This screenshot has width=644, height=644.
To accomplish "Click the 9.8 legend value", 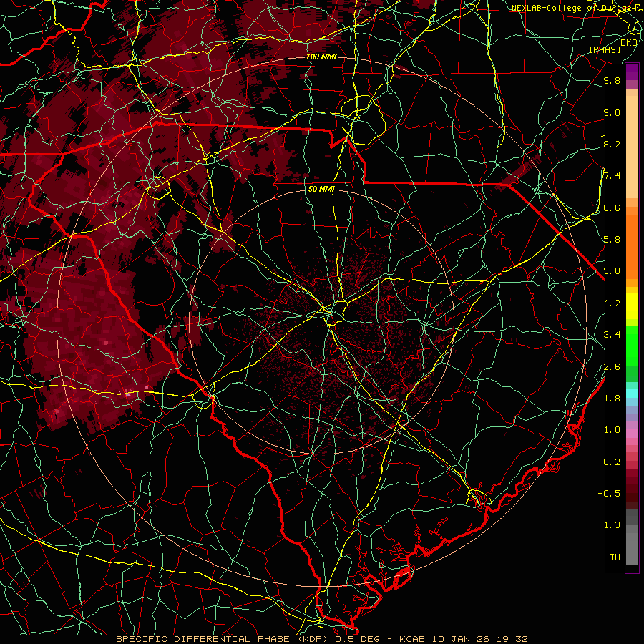I will pyautogui.click(x=612, y=80).
